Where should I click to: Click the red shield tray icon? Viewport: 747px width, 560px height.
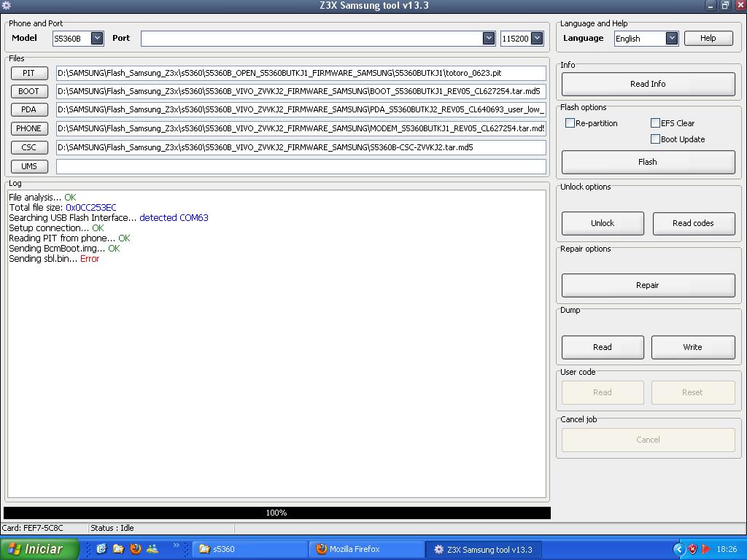693,550
